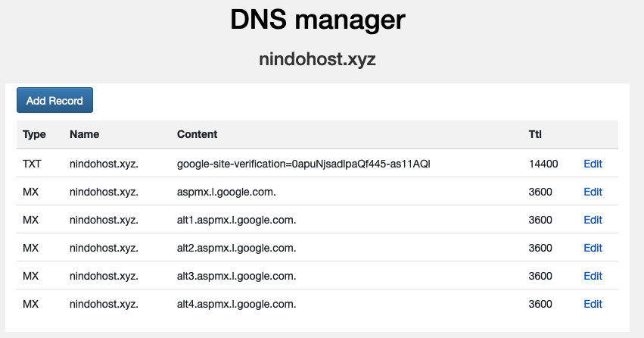Screen dimensions: 644x338
Task: Click the Content column header
Action: pos(198,134)
